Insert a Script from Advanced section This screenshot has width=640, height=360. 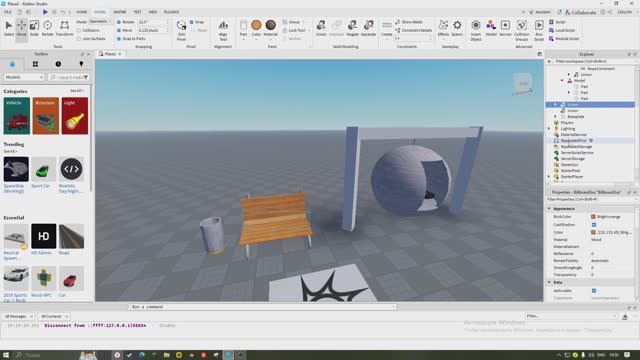pos(557,22)
